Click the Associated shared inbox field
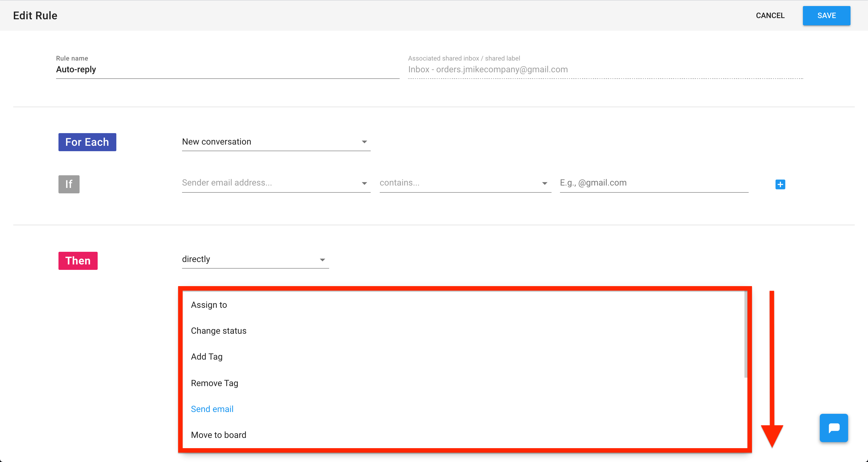 tap(605, 70)
